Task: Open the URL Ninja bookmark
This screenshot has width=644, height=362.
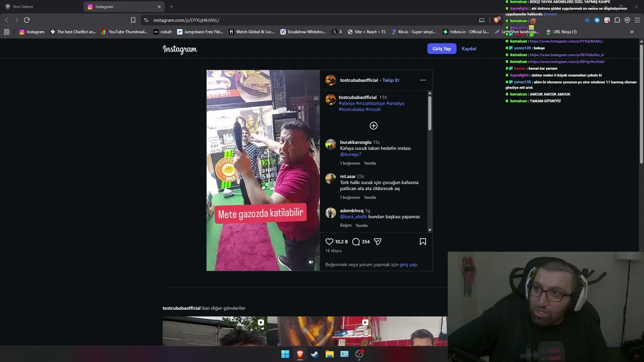Action: 561,32
